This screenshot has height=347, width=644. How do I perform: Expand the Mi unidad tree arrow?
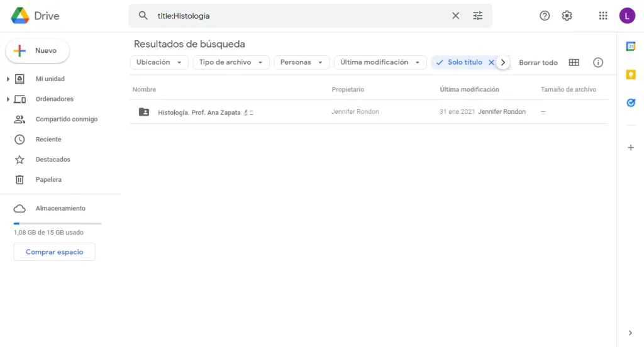tap(8, 79)
